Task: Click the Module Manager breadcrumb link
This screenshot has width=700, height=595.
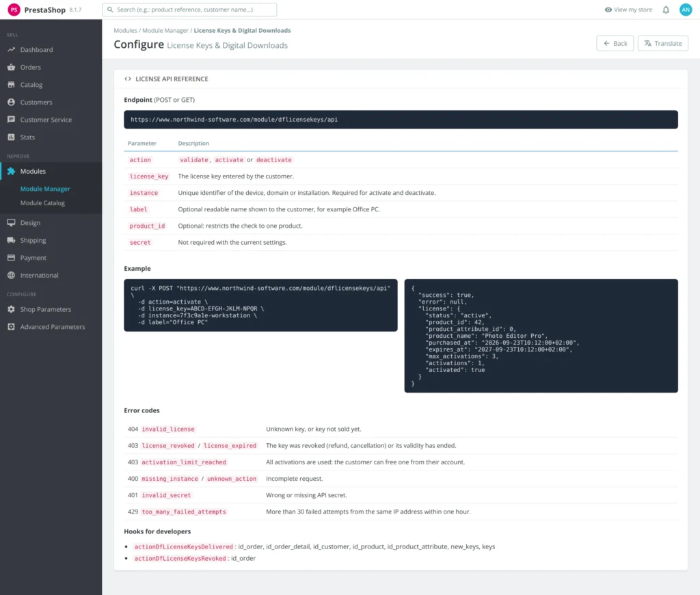Action: (165, 30)
